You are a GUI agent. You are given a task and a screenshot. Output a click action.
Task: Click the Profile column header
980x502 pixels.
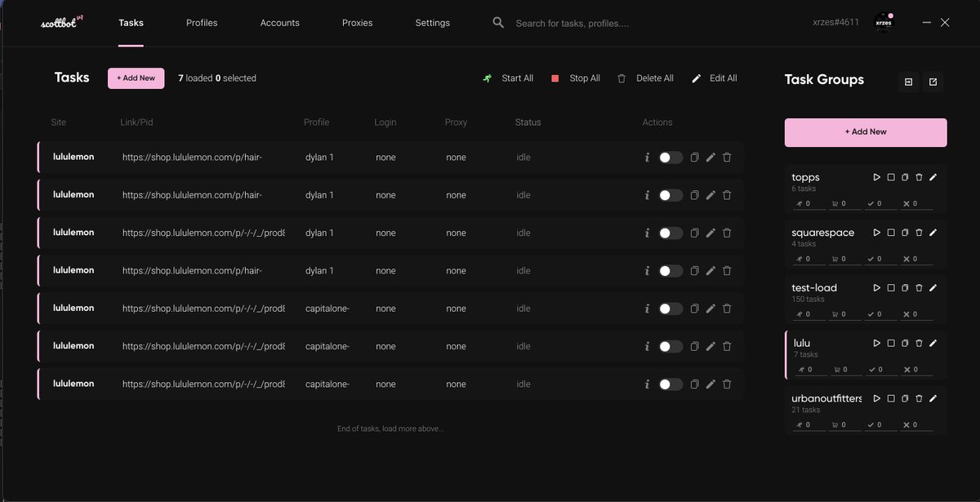pyautogui.click(x=317, y=122)
